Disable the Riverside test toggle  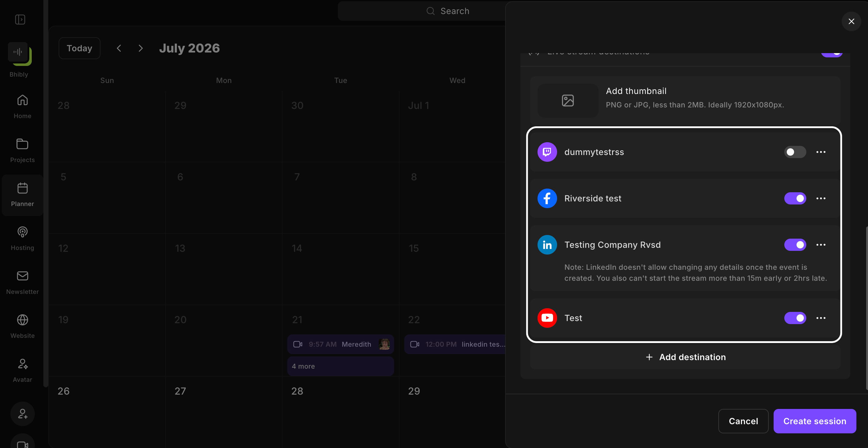(795, 198)
